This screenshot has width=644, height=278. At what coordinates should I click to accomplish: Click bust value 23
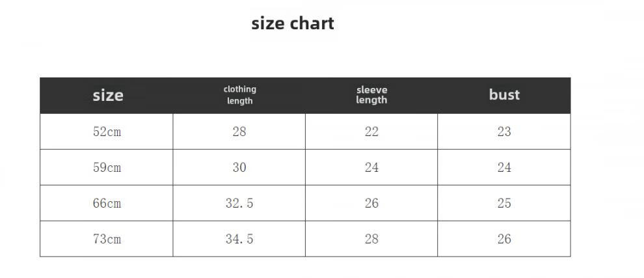coord(504,132)
